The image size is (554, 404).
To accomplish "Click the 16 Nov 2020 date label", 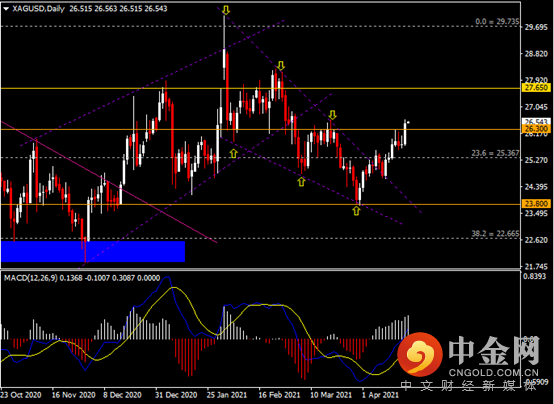I will tap(73, 395).
